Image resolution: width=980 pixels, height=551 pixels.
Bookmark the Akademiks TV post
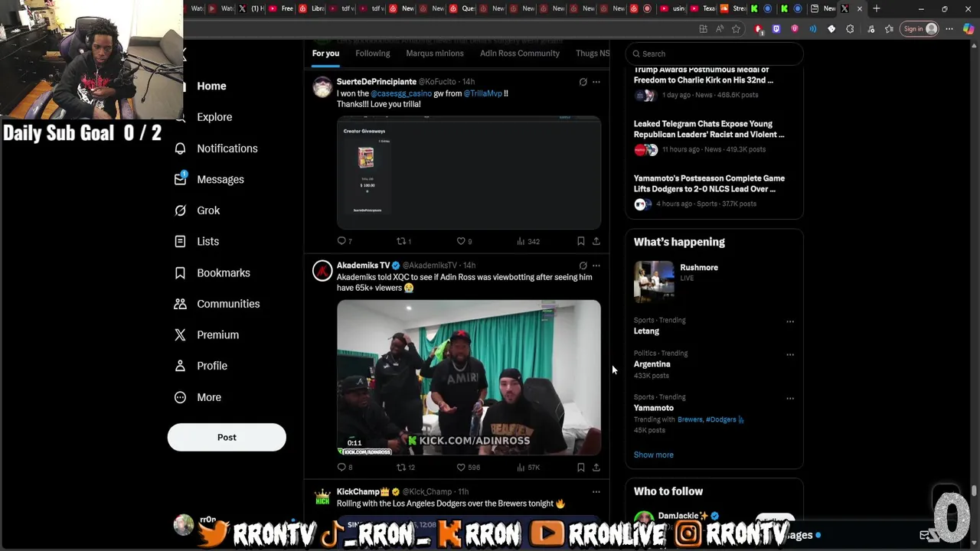point(580,468)
